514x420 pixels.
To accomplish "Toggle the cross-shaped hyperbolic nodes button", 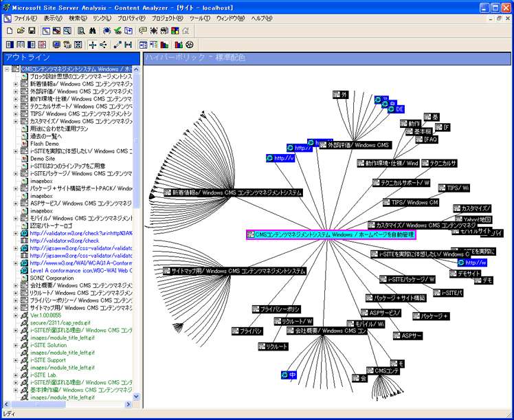I will click(93, 45).
